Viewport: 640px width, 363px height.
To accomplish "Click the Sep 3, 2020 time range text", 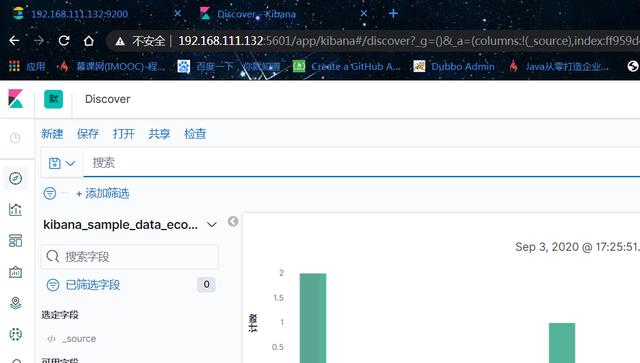I will tap(578, 247).
